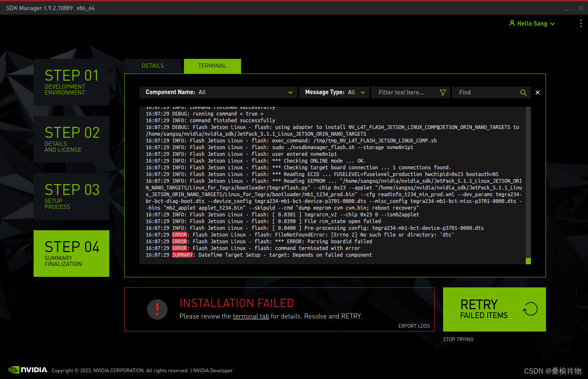Image resolution: width=588 pixels, height=379 pixels.
Task: Click EXPORT LOGS
Action: (x=414, y=326)
